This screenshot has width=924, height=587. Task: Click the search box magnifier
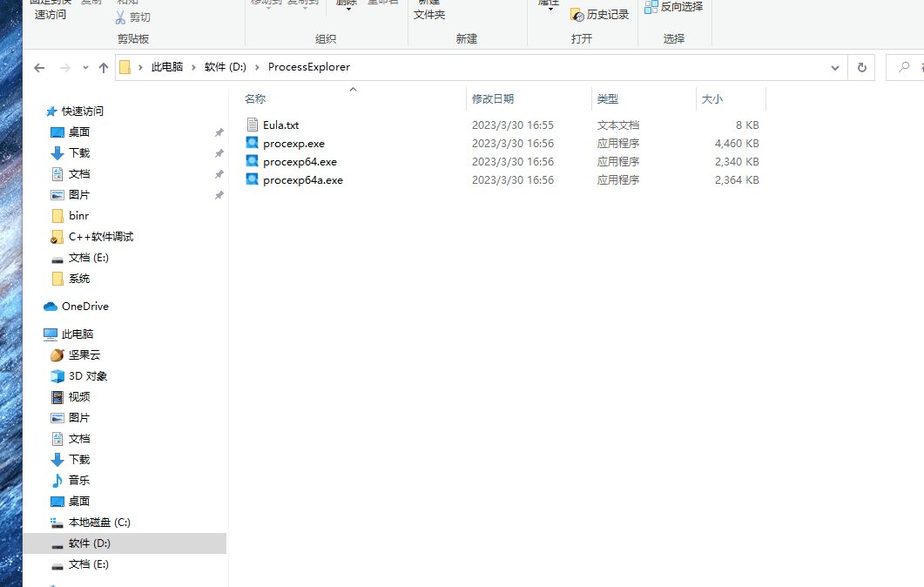tap(904, 67)
